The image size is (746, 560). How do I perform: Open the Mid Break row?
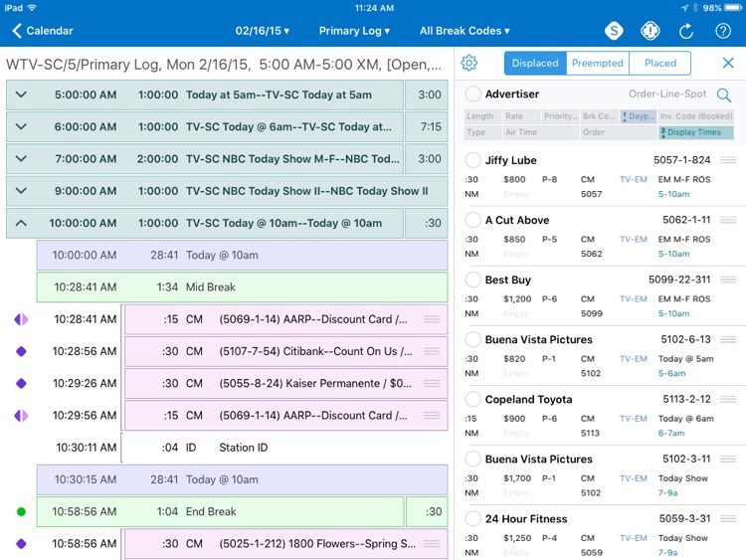coord(242,286)
